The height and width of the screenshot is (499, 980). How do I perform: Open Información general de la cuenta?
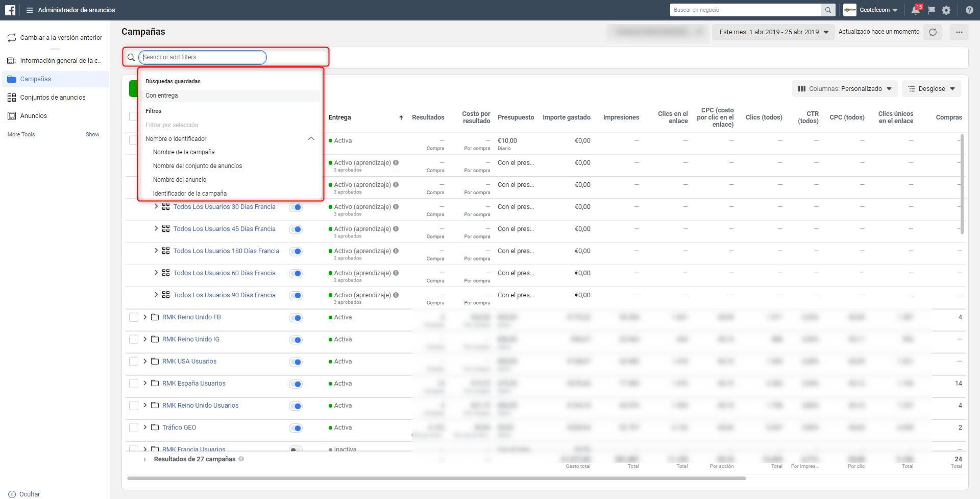tap(55, 61)
